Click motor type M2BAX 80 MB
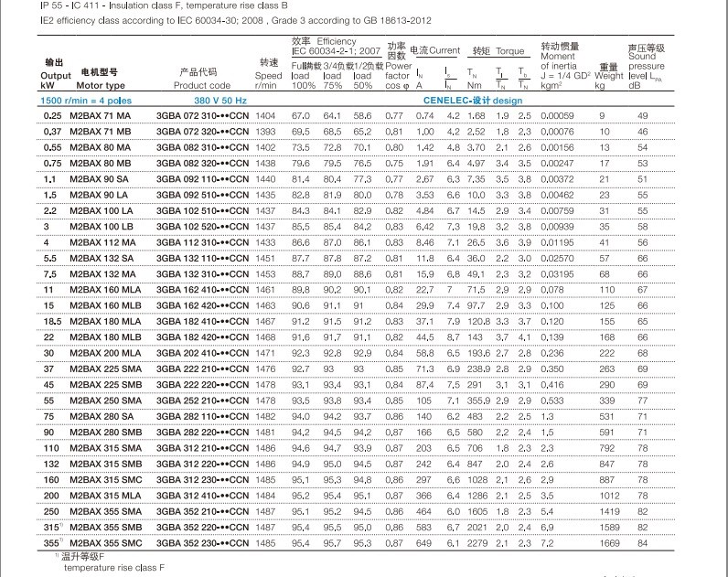728x577 pixels. [101, 164]
